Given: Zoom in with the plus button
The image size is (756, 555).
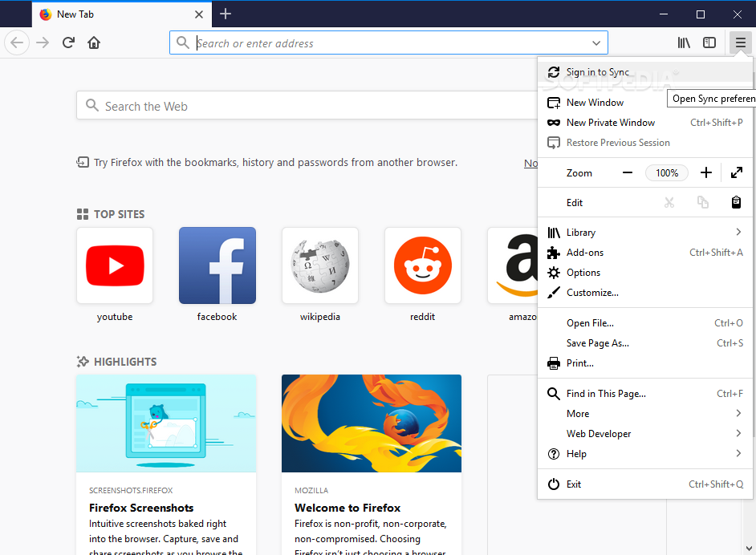Looking at the screenshot, I should pos(706,173).
